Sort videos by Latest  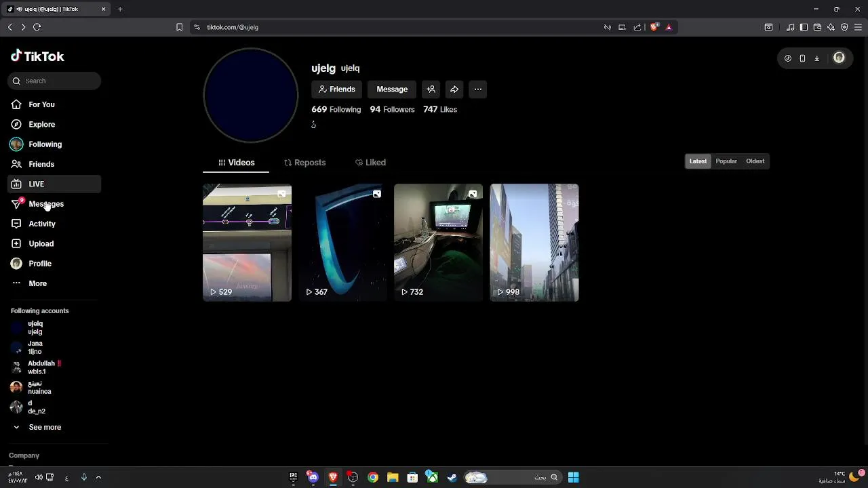point(698,161)
